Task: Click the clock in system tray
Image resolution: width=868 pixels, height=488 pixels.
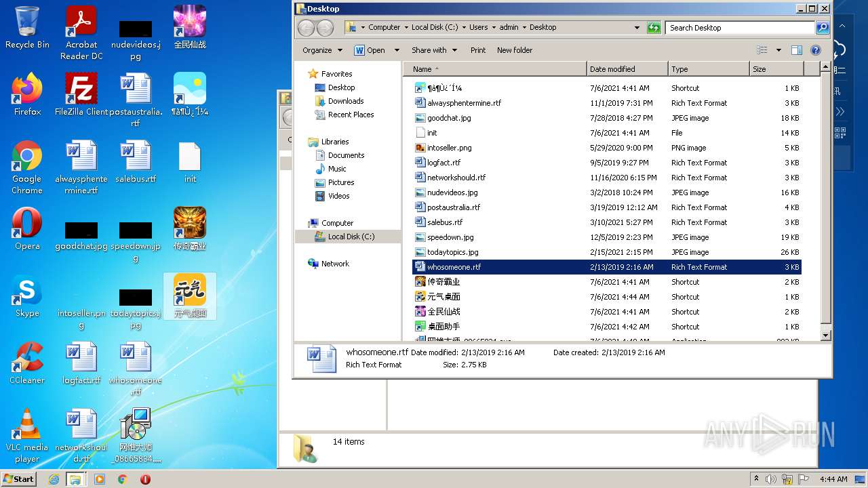Action: tap(833, 479)
